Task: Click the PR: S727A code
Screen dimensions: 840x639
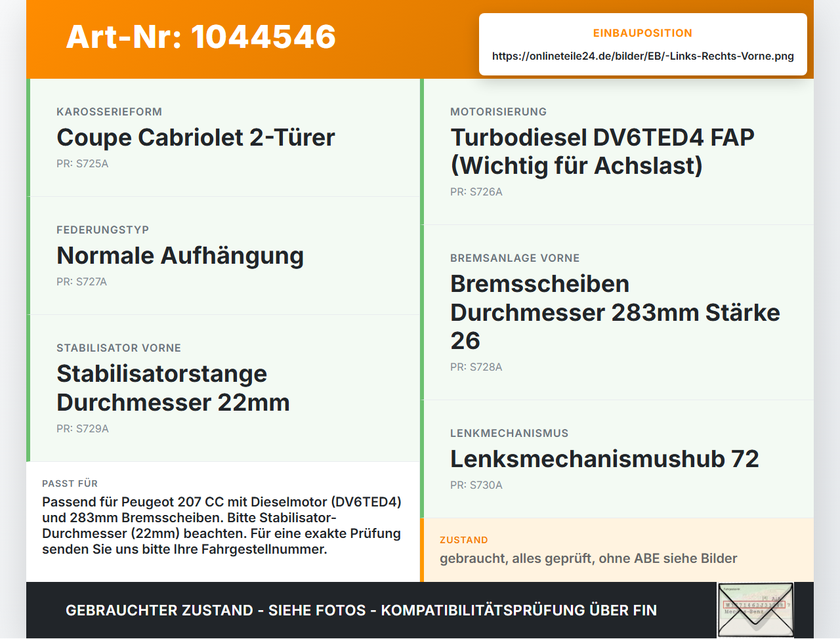Action: tap(81, 281)
